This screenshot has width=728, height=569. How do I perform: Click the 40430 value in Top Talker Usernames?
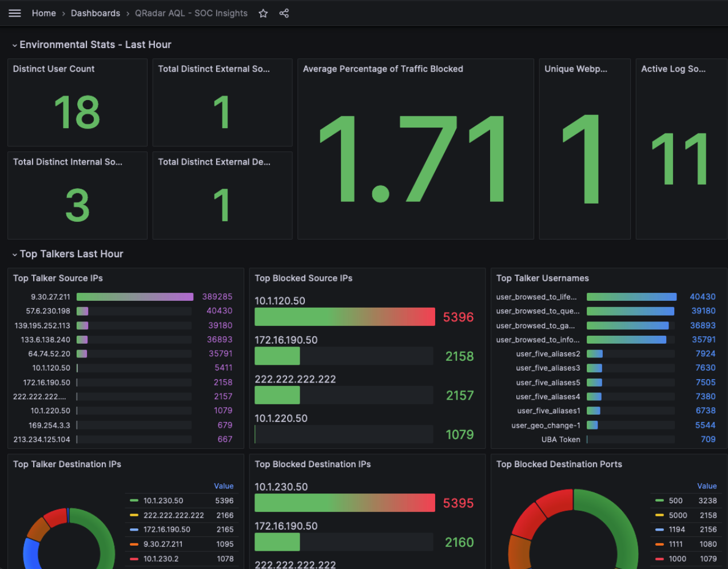click(x=703, y=297)
